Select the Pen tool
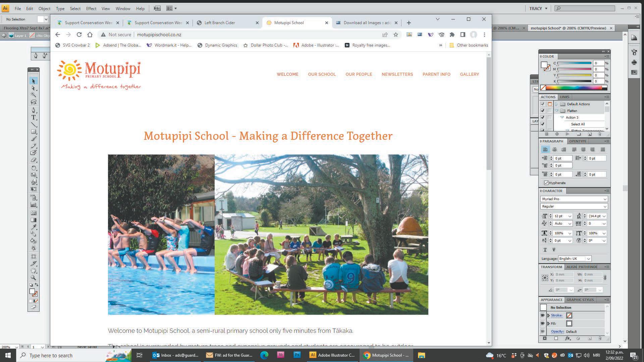This screenshot has height=362, width=644. click(x=34, y=110)
